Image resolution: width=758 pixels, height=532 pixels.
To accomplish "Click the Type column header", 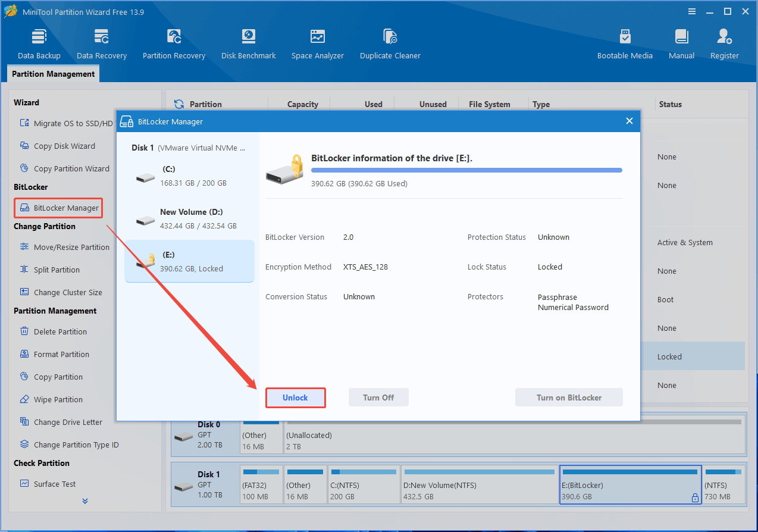I will (x=541, y=104).
